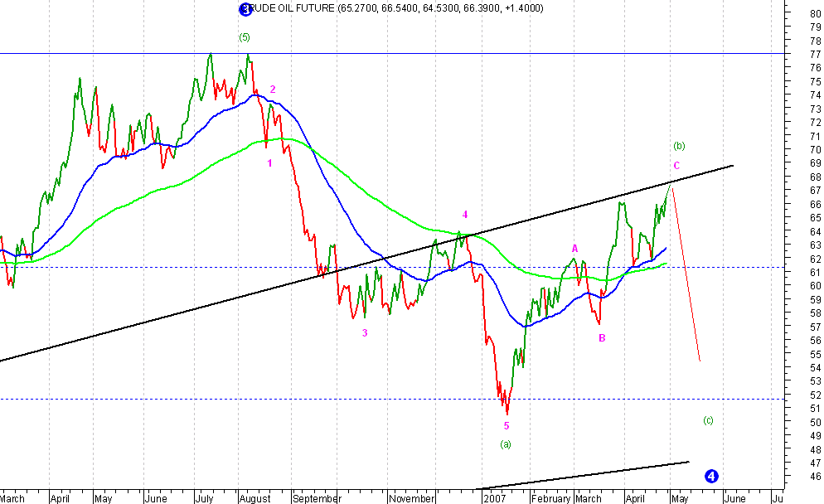The width and height of the screenshot is (824, 504).
Task: Click the February label on time axis
Action: [x=551, y=498]
